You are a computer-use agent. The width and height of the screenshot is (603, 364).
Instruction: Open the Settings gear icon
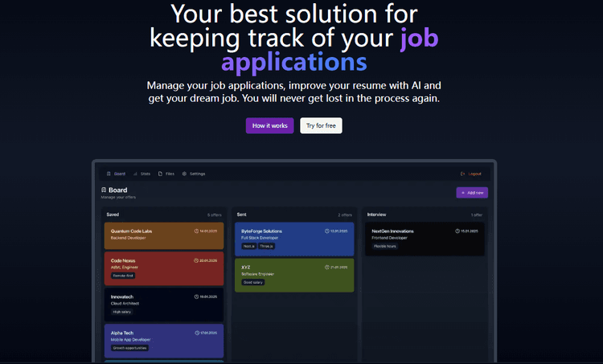click(184, 174)
